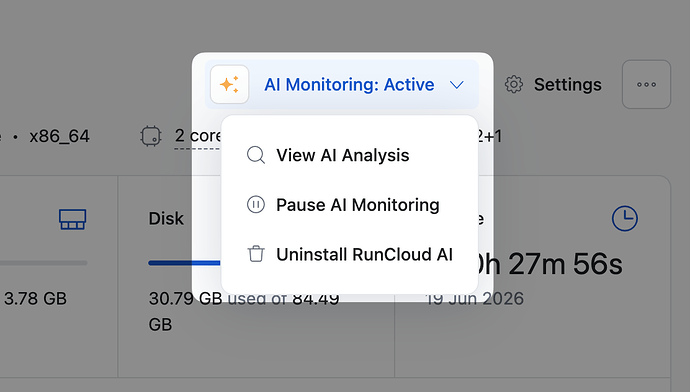The width and height of the screenshot is (690, 392).
Task: Select Uninstall RunCloud AI
Action: pos(349,254)
